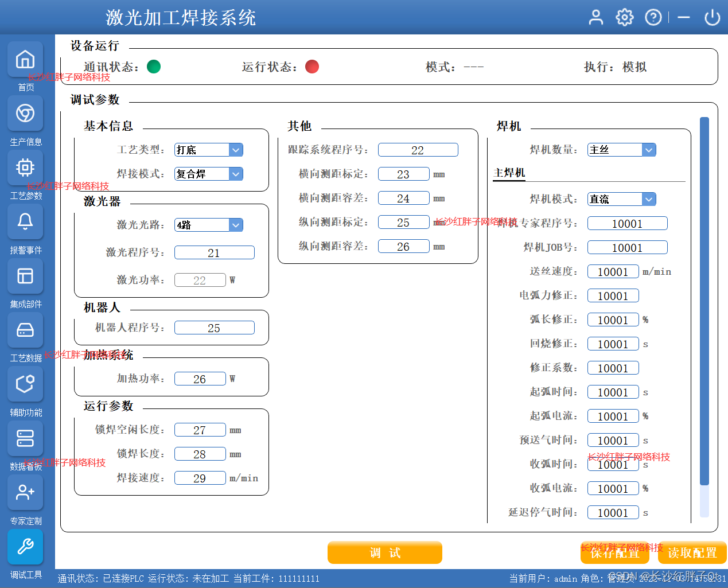Click the 锁焊长度 input field
Image resolution: width=728 pixels, height=588 pixels.
click(200, 454)
